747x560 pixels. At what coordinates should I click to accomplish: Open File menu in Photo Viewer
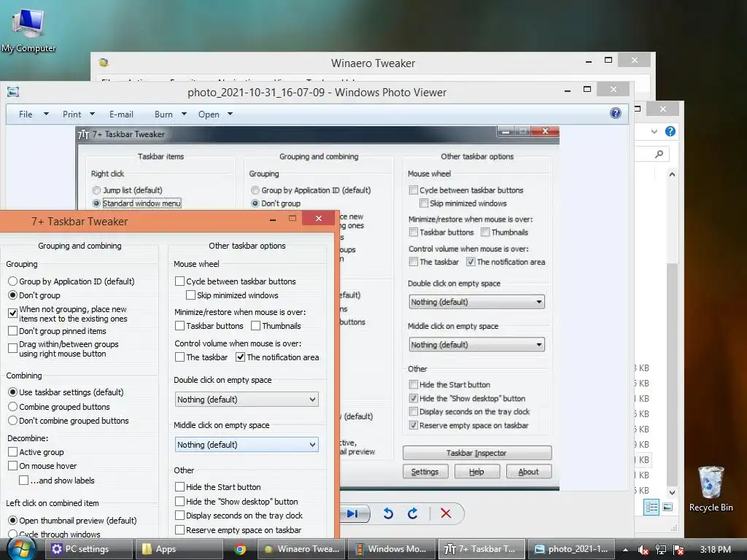pyautogui.click(x=26, y=114)
